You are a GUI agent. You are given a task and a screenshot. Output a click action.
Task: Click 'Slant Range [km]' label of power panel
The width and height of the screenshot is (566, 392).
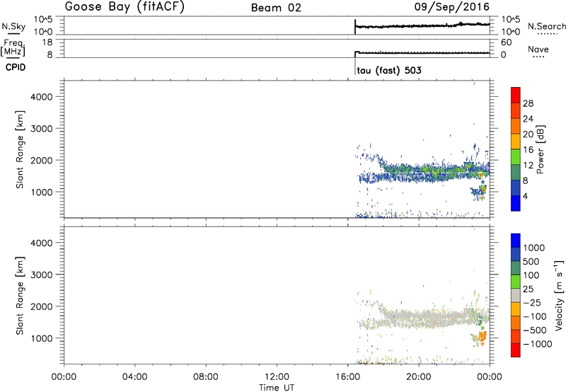tap(20, 149)
